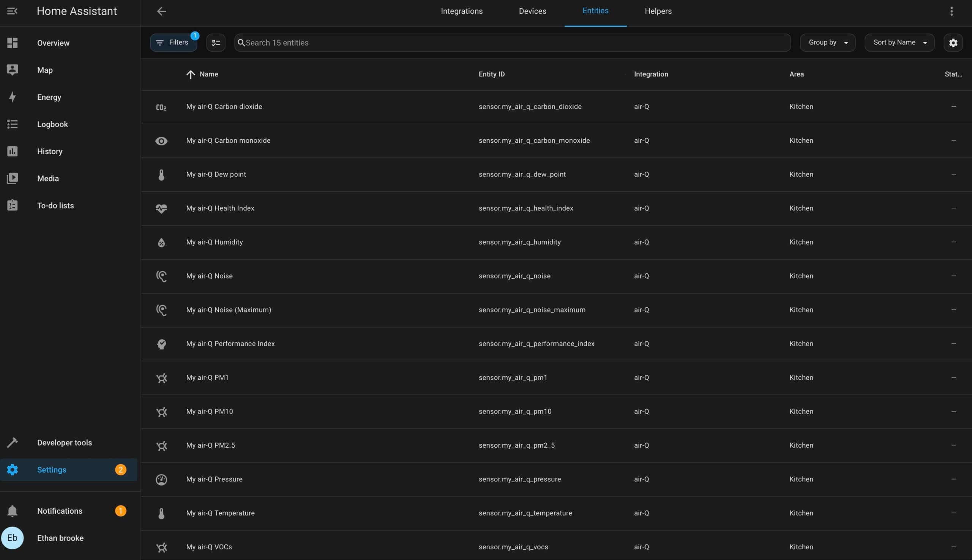Image resolution: width=972 pixels, height=560 pixels.
Task: Click the Eb user avatar
Action: [12, 538]
